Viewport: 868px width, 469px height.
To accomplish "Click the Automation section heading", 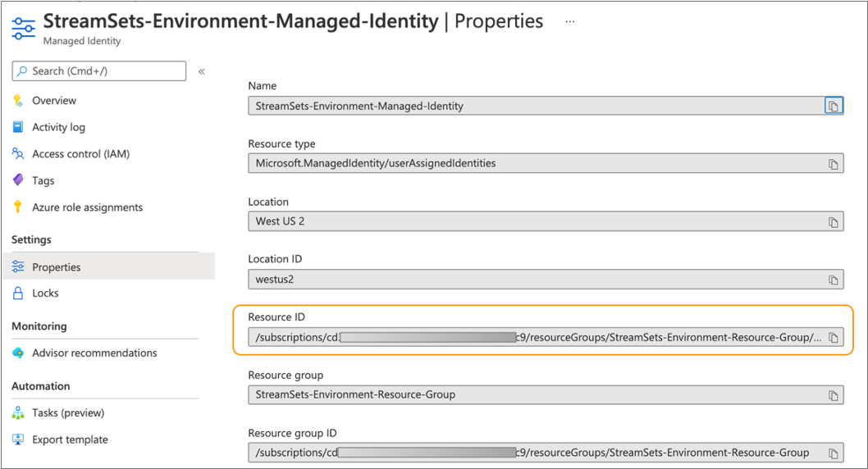I will (41, 386).
